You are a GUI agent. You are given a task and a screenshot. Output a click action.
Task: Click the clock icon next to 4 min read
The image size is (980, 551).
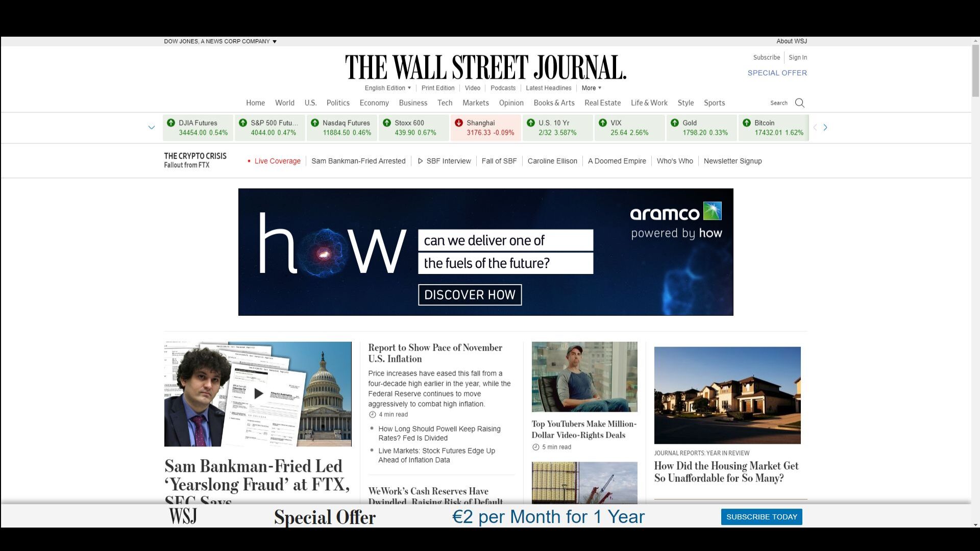(x=372, y=414)
